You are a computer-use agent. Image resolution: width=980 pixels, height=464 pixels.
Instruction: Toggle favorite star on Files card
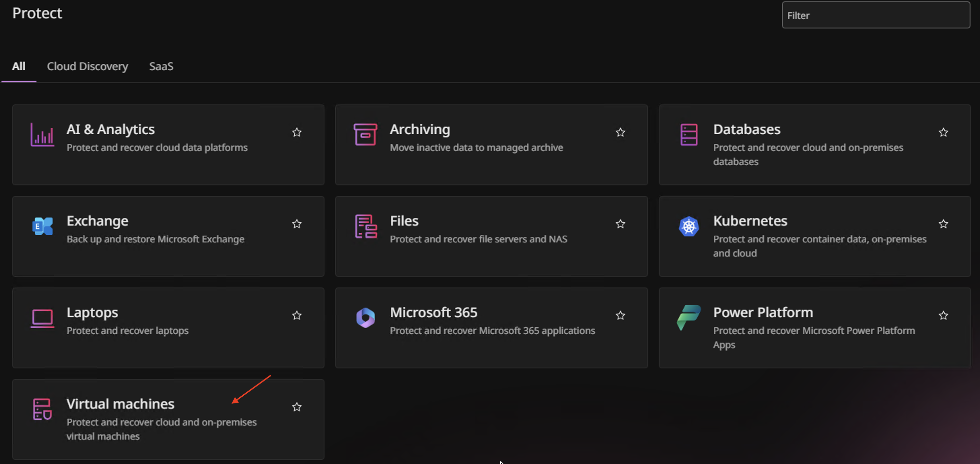[620, 224]
